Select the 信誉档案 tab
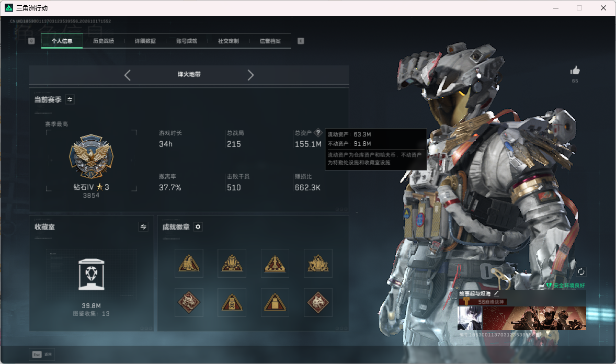The image size is (616, 364). click(270, 41)
